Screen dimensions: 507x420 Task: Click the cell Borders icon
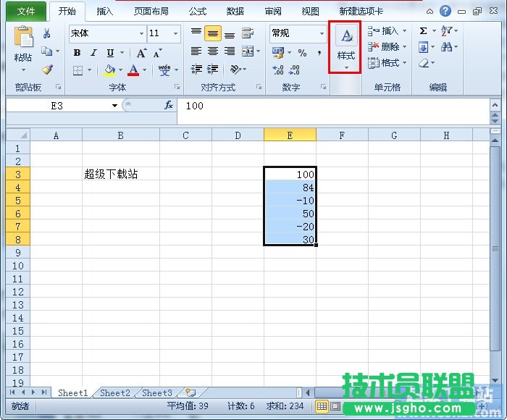point(77,70)
